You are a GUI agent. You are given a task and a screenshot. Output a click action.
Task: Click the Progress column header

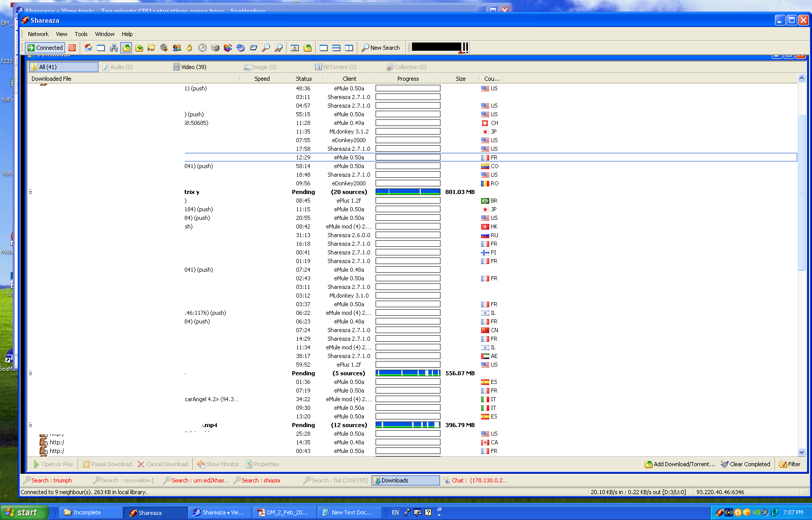click(x=408, y=79)
